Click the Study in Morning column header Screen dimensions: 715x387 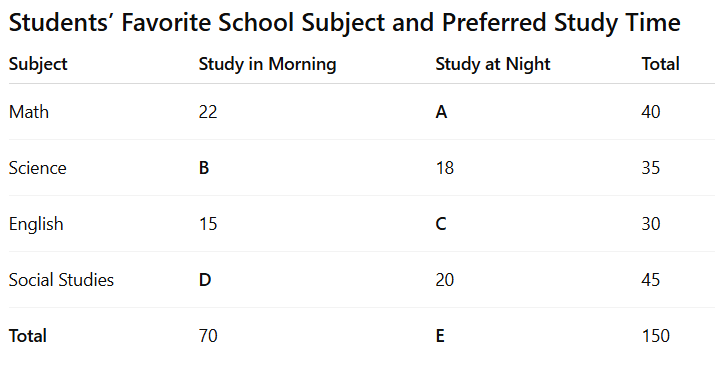point(267,64)
